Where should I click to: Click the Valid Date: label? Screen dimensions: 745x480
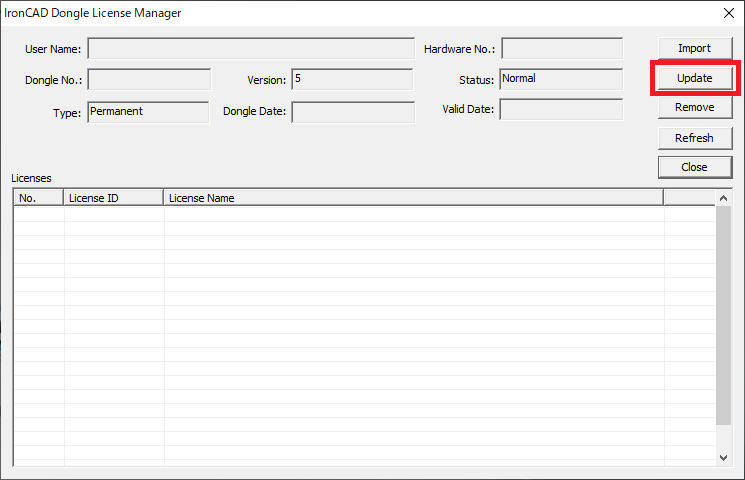pyautogui.click(x=468, y=109)
